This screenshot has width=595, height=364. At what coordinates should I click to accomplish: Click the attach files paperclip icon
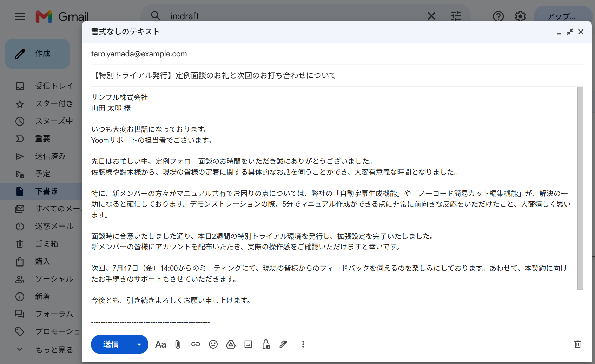point(178,344)
